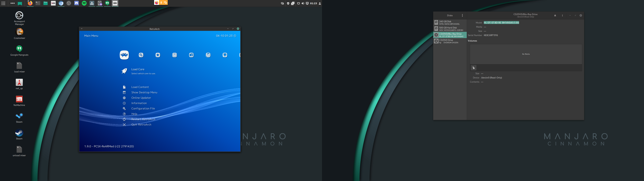This screenshot has width=644, height=181.
Task: Open the Settings gears icon in RetroArch
Action: pos(141,55)
